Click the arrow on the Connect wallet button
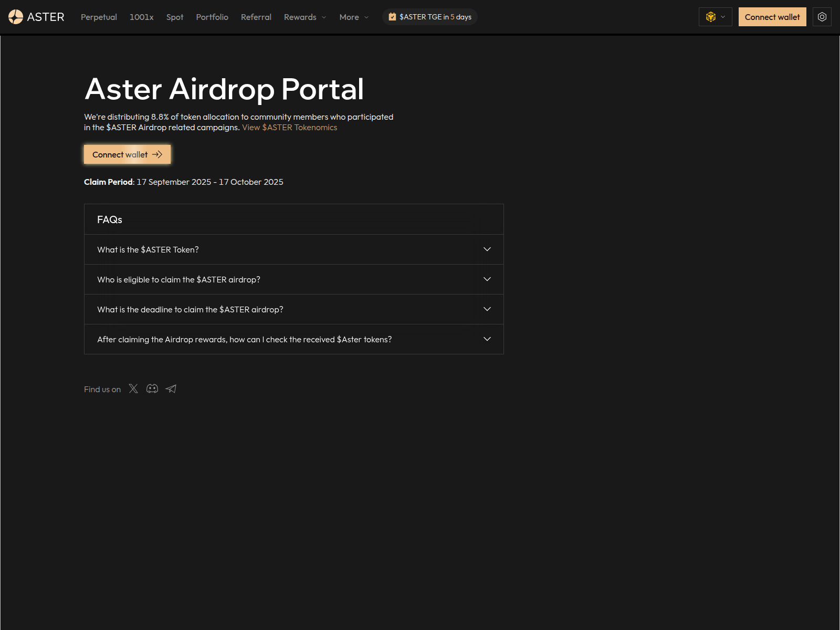The image size is (840, 630). click(157, 154)
